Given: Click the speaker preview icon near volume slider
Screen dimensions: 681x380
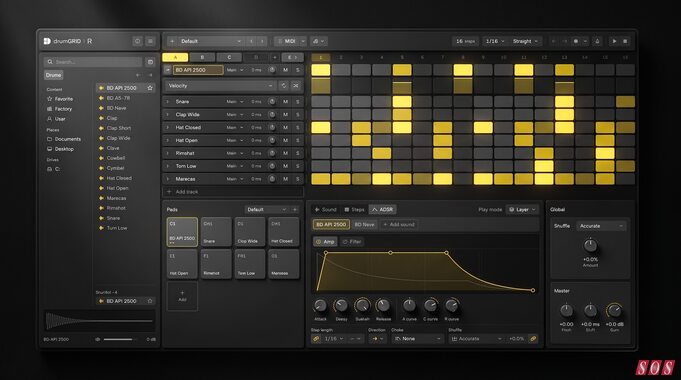Looking at the screenshot, I should [x=98, y=339].
